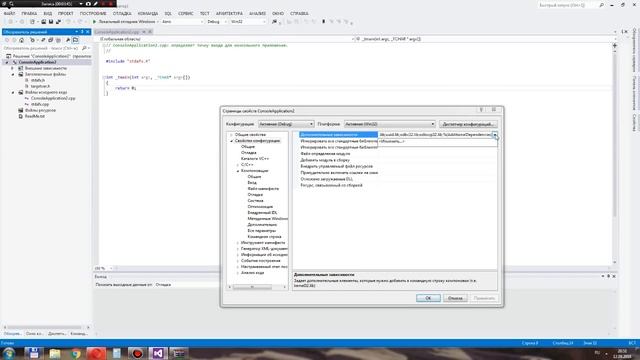Open the output source dropdown showing Отладка
This screenshot has height=360, width=640.
pyautogui.click(x=186, y=285)
